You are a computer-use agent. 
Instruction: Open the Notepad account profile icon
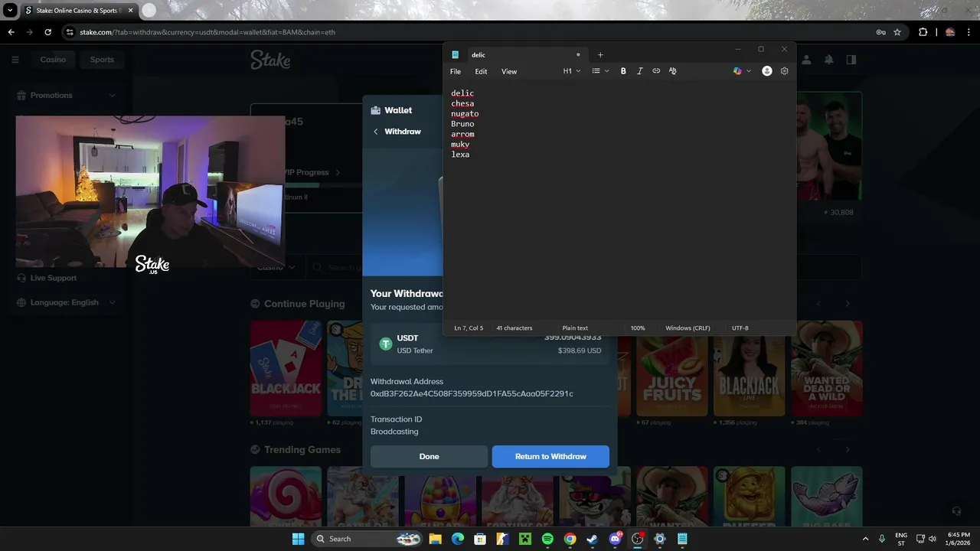tap(767, 71)
